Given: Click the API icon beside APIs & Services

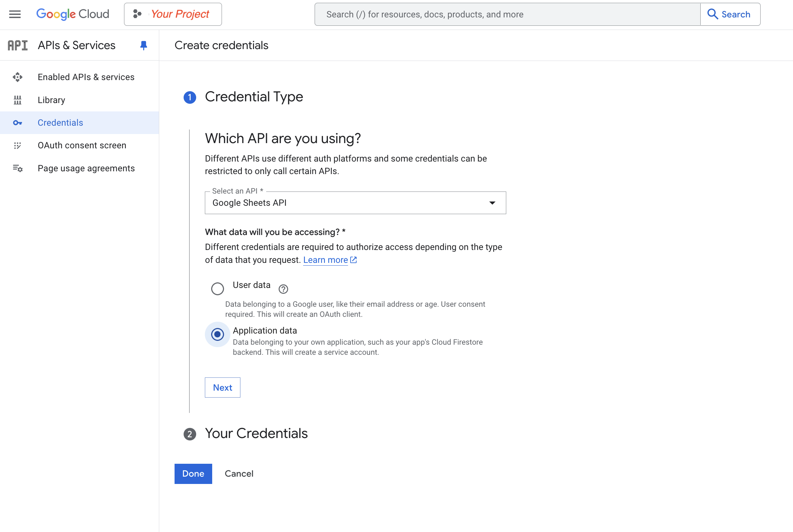Looking at the screenshot, I should (17, 45).
